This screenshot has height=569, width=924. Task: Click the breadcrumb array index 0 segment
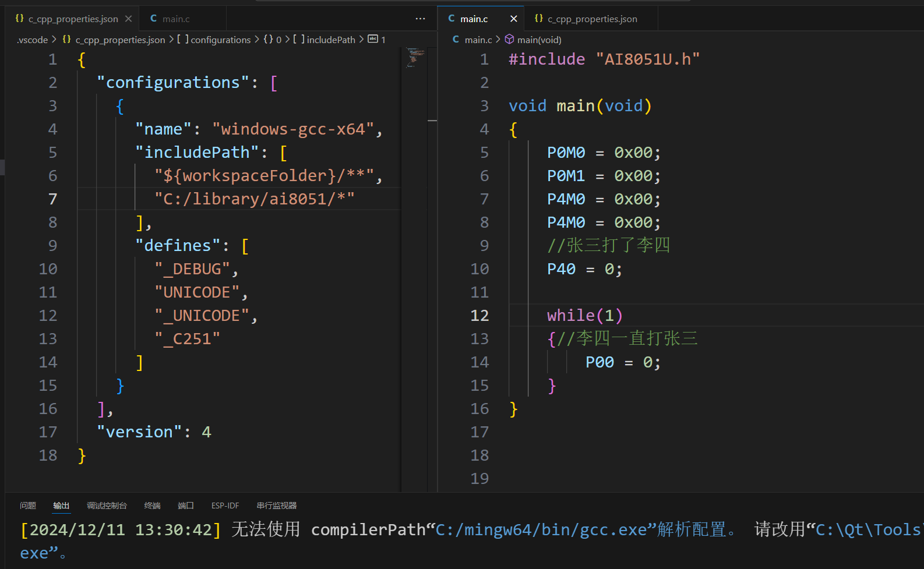click(278, 40)
